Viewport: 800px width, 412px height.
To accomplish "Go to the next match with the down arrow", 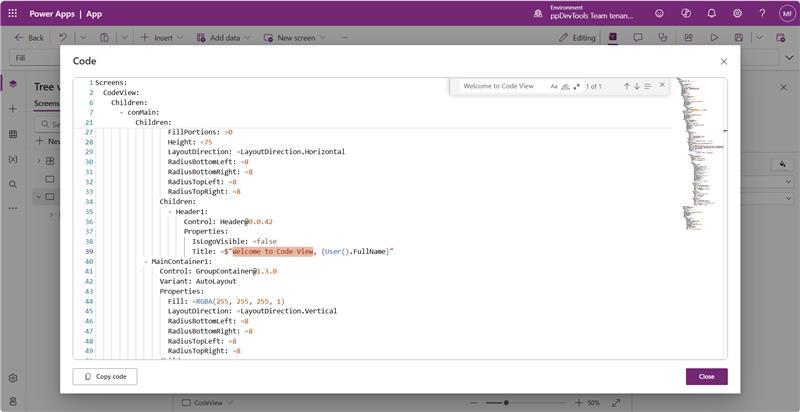I will click(637, 86).
